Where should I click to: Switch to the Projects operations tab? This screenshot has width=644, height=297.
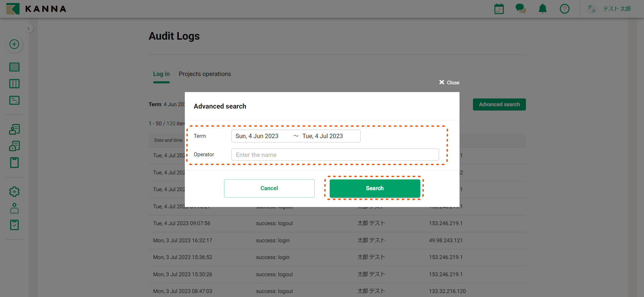[x=205, y=74]
